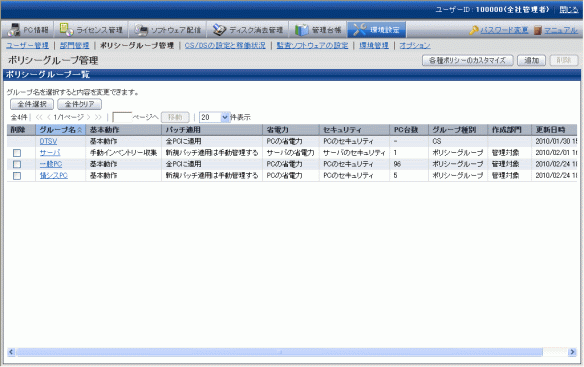Click the ライセンス管理 license icon
Image resolution: width=584 pixels, height=367 pixels.
tap(66, 29)
